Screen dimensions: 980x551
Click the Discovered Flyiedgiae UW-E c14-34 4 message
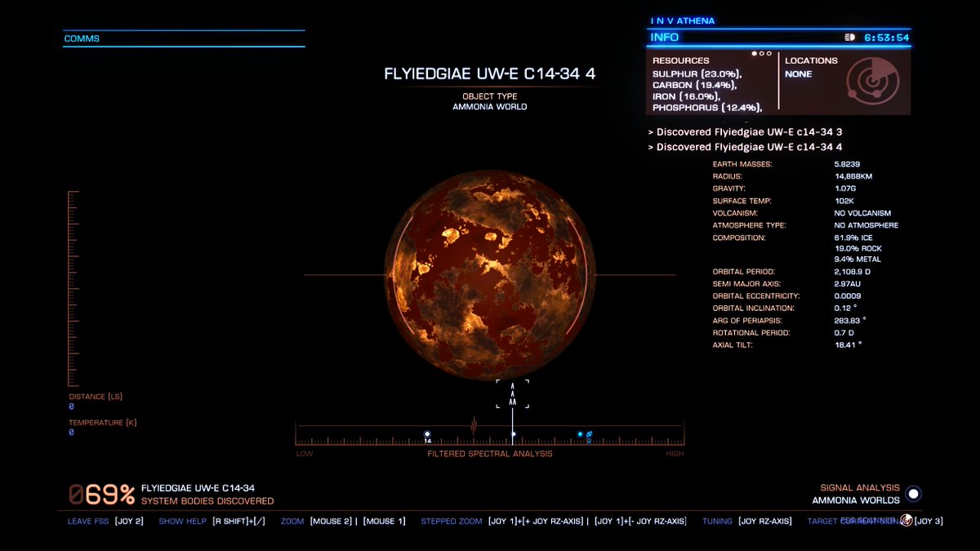(x=745, y=147)
